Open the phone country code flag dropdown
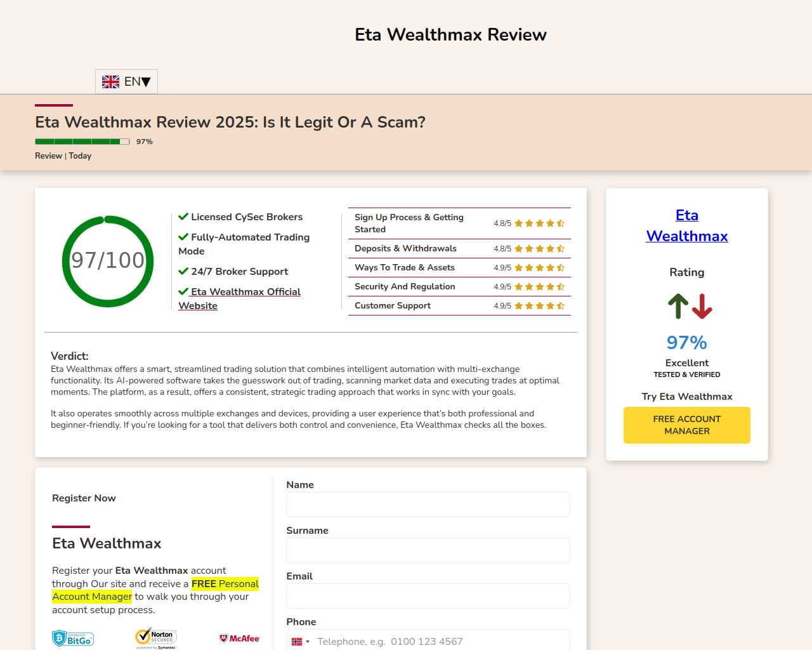The image size is (812, 650). click(x=300, y=642)
